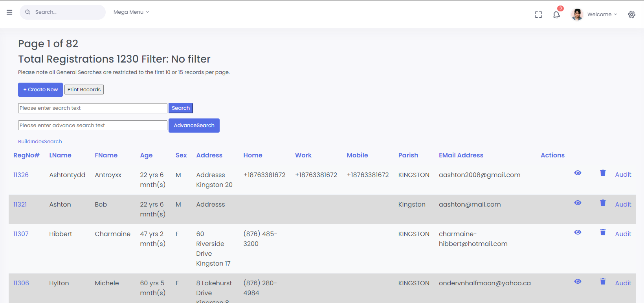Delete Ashton Bob record with trash icon
The image size is (644, 303).
[x=603, y=203]
